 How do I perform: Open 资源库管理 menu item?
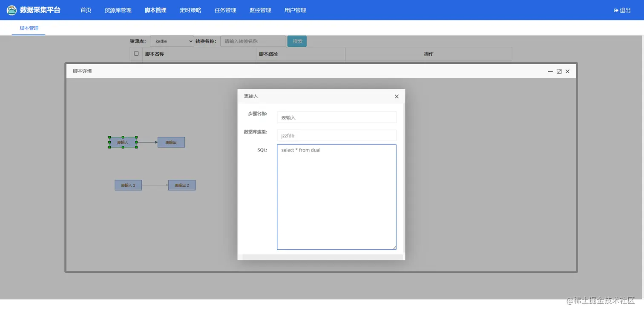[x=118, y=10]
